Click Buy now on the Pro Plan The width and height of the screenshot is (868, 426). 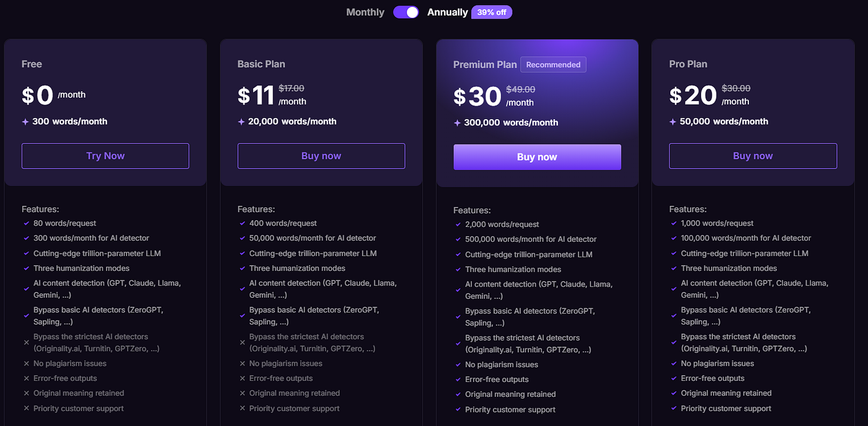tap(753, 156)
